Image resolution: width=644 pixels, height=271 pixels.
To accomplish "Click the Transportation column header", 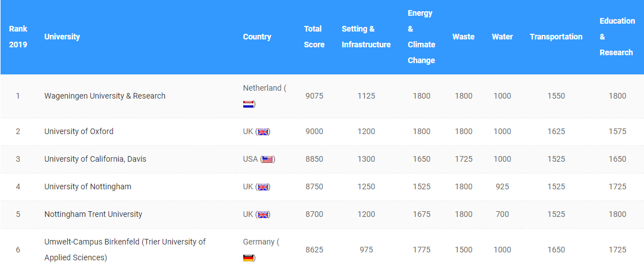I will pyautogui.click(x=556, y=37).
